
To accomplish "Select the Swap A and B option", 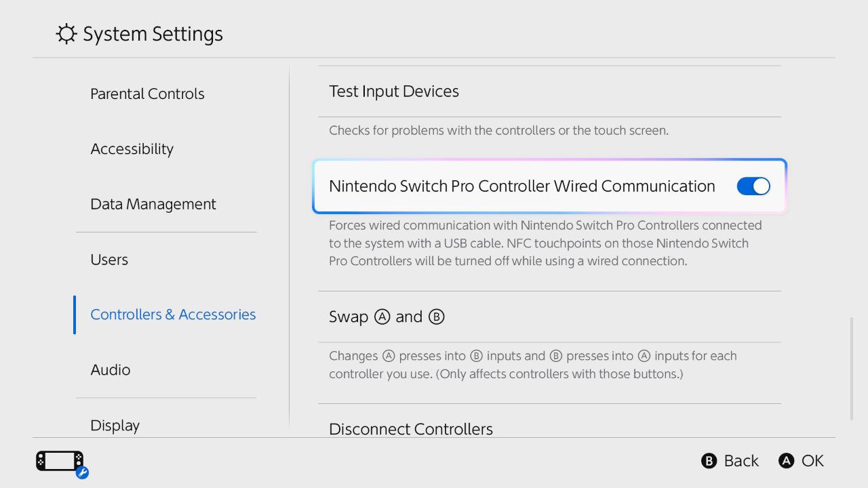I will pyautogui.click(x=549, y=317).
